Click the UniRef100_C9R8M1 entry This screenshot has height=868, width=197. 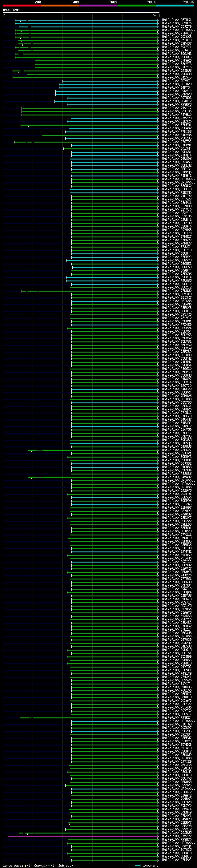(x=176, y=460)
